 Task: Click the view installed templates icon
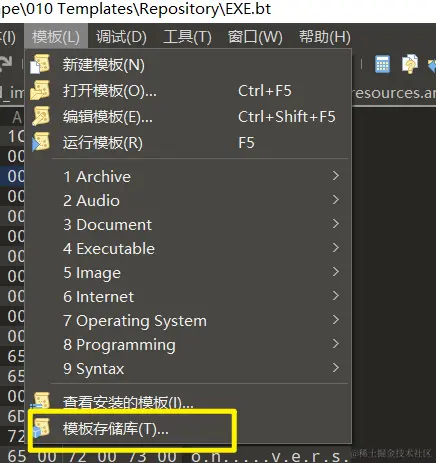[40, 401]
